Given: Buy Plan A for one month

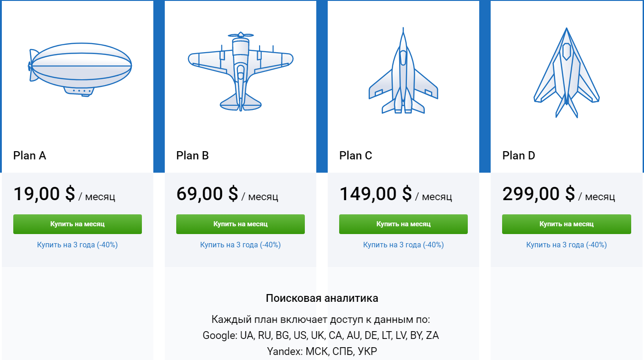Looking at the screenshot, I should click(x=77, y=224).
